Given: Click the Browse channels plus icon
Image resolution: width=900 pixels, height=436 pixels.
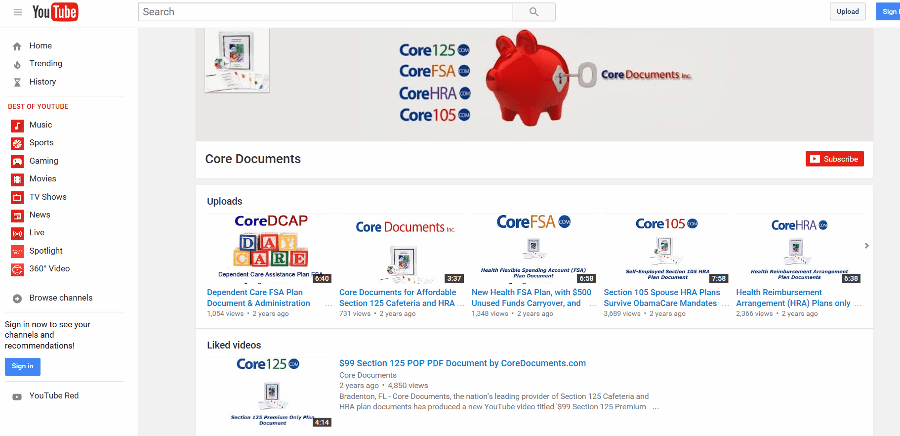Looking at the screenshot, I should click(17, 298).
